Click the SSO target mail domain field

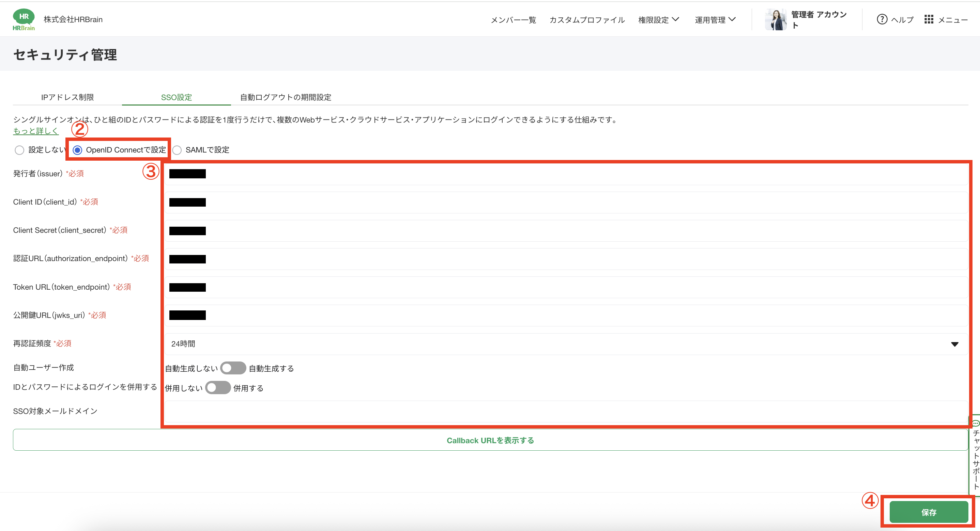pyautogui.click(x=566, y=411)
